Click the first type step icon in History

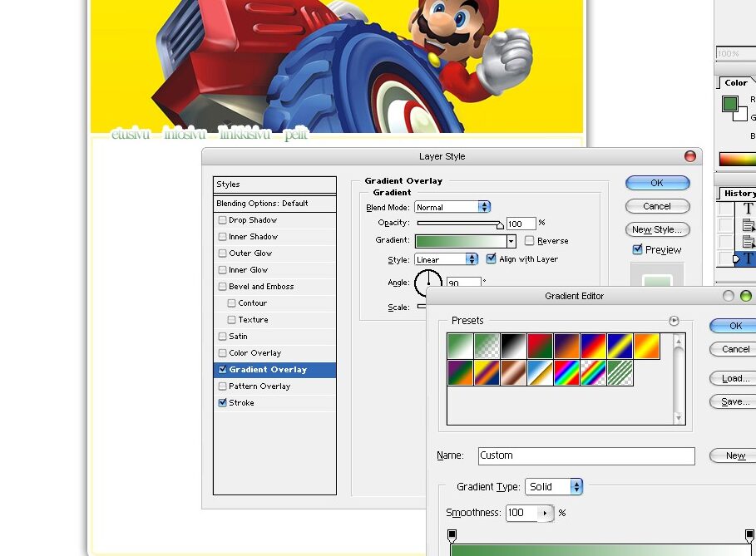pyautogui.click(x=748, y=209)
